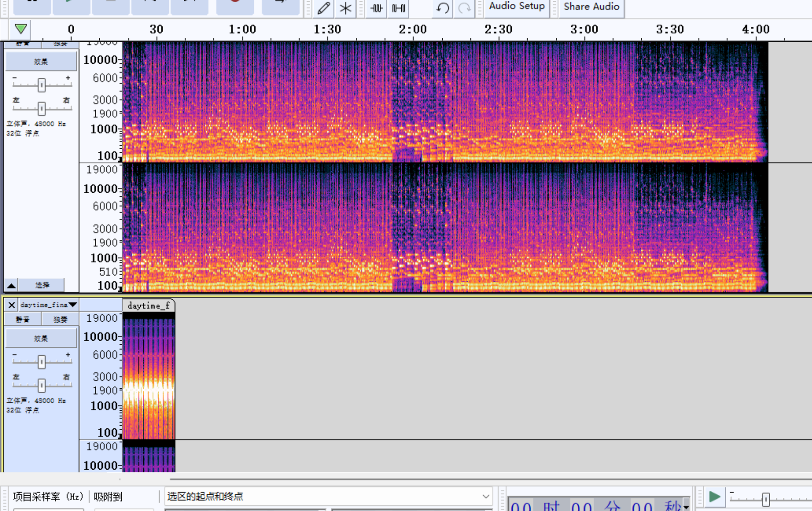The width and height of the screenshot is (812, 511).
Task: Select the Multi-tool asterisk icon
Action: pyautogui.click(x=346, y=8)
